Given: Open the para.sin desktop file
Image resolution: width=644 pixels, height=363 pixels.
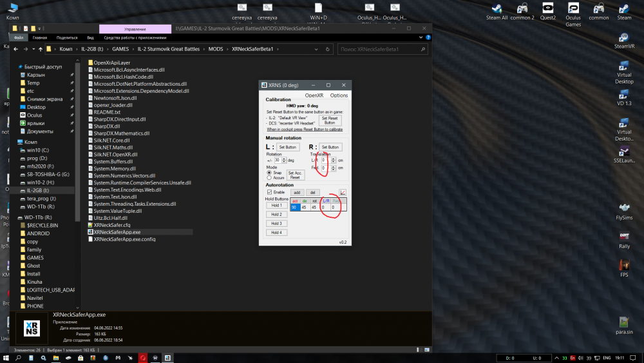Looking at the screenshot, I should click(x=624, y=326).
